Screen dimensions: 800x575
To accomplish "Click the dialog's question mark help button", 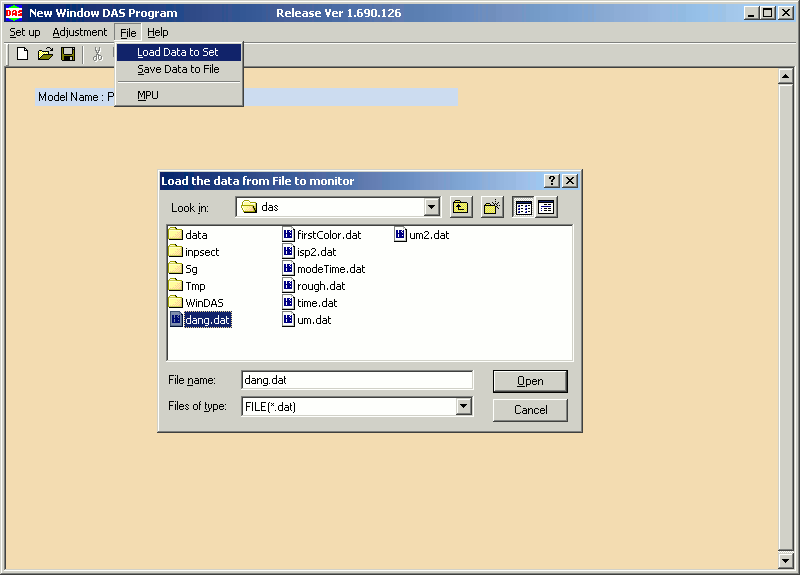I will click(x=552, y=181).
